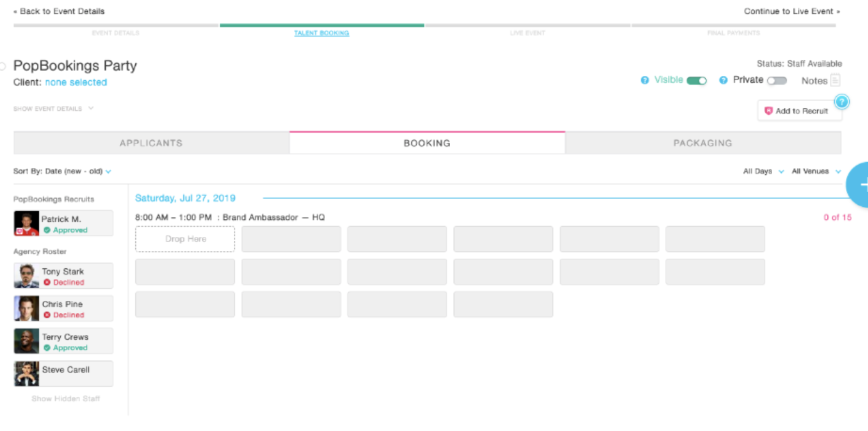This screenshot has height=431, width=868.
Task: Click the Talent Booking progress step
Action: 321,33
